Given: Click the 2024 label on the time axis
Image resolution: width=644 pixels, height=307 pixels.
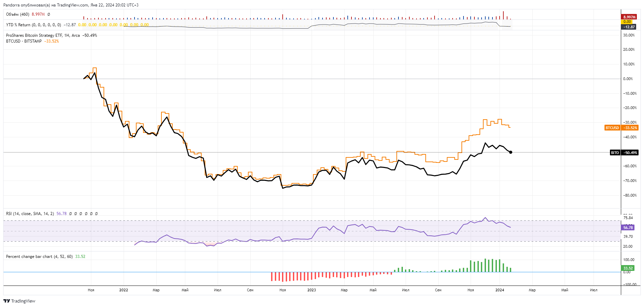Looking at the screenshot, I should click(500, 290).
